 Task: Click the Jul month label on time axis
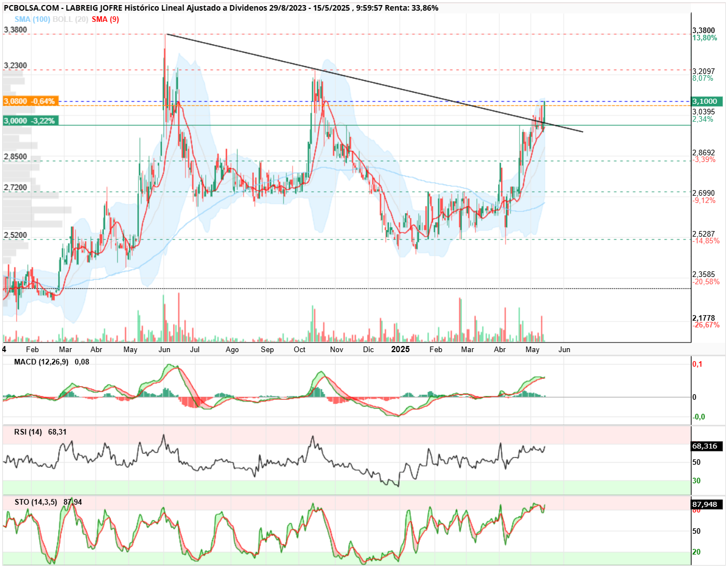click(194, 349)
